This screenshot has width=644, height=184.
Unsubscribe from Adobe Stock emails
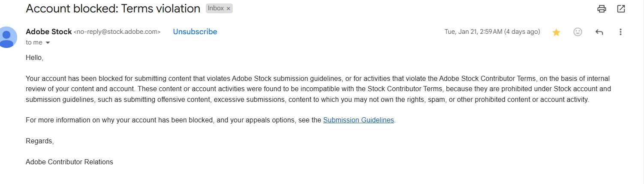(195, 32)
